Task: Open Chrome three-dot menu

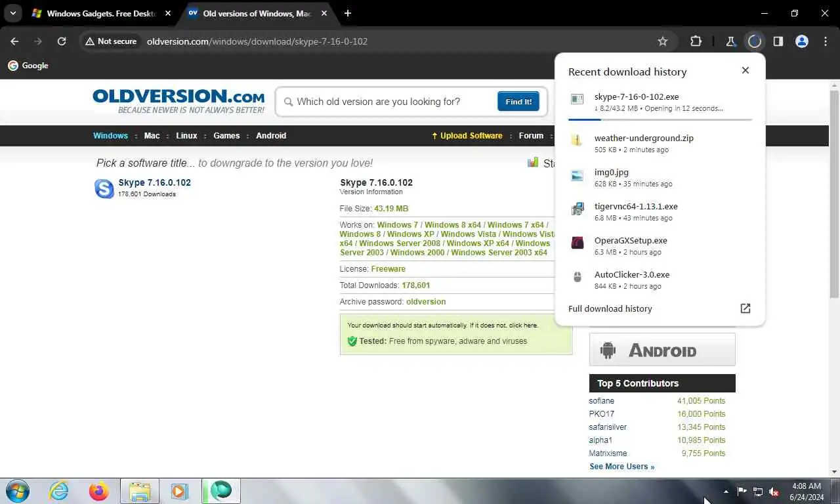Action: tap(826, 41)
